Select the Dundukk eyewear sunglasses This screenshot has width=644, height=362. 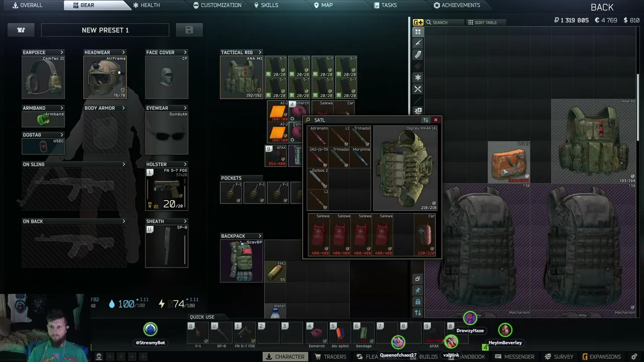[x=167, y=133]
